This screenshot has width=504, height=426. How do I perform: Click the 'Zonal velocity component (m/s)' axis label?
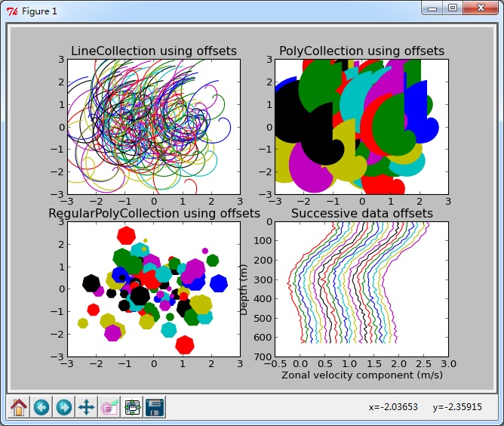pyautogui.click(x=362, y=375)
